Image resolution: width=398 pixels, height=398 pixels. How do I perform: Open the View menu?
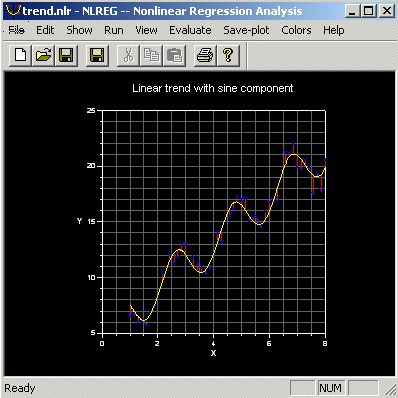tap(146, 30)
